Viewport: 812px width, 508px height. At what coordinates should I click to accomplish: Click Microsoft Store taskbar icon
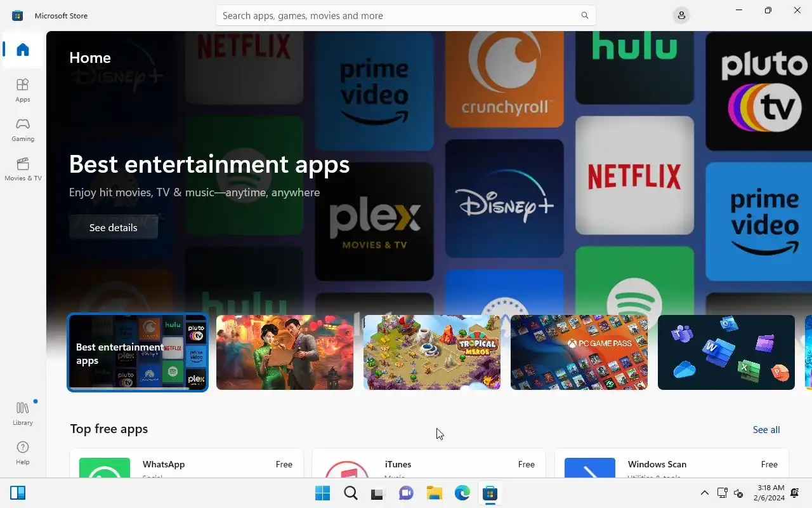pyautogui.click(x=490, y=493)
